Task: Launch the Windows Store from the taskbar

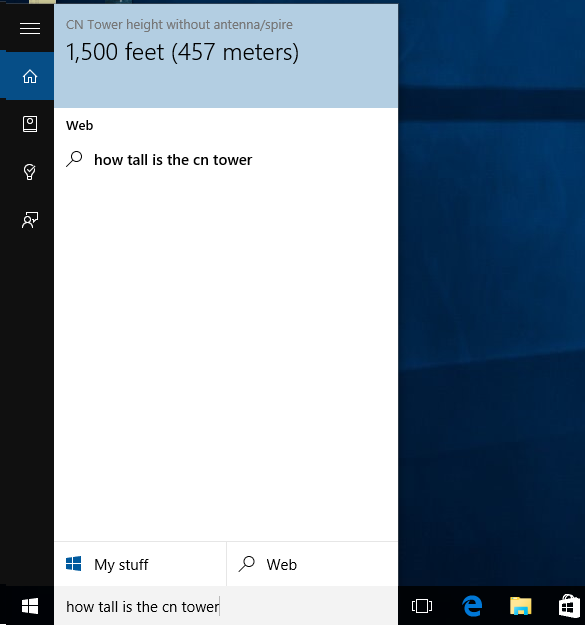Action: click(569, 606)
